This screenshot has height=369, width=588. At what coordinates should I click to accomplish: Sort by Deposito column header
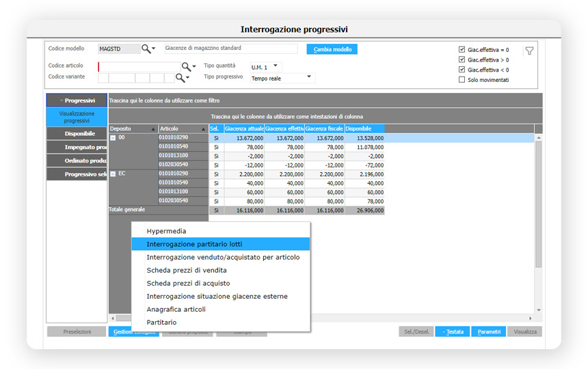(x=133, y=128)
